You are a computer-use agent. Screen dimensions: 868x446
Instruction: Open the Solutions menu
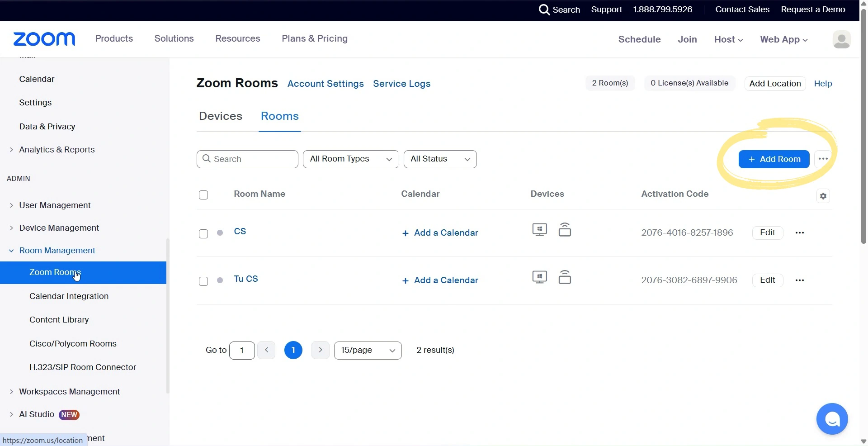pyautogui.click(x=174, y=39)
